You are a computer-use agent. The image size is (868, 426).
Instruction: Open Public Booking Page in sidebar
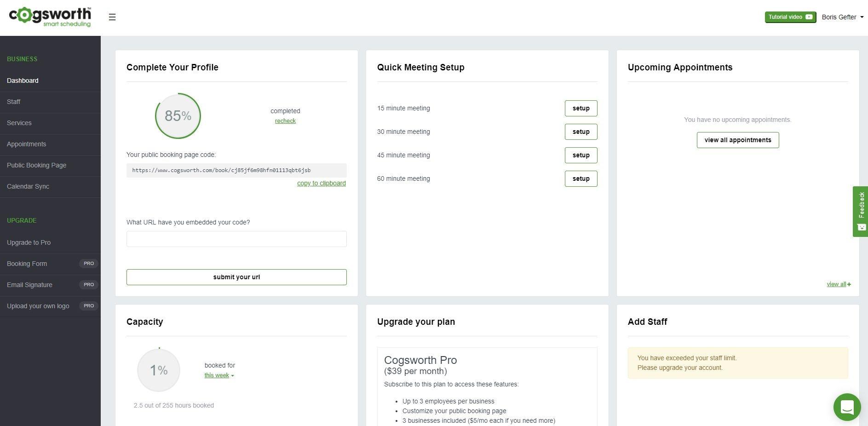click(x=50, y=165)
